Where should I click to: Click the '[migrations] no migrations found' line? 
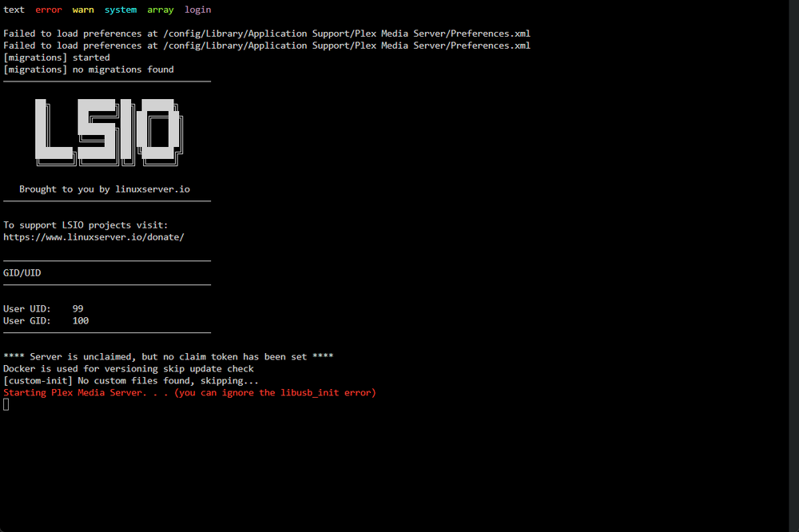(89, 69)
